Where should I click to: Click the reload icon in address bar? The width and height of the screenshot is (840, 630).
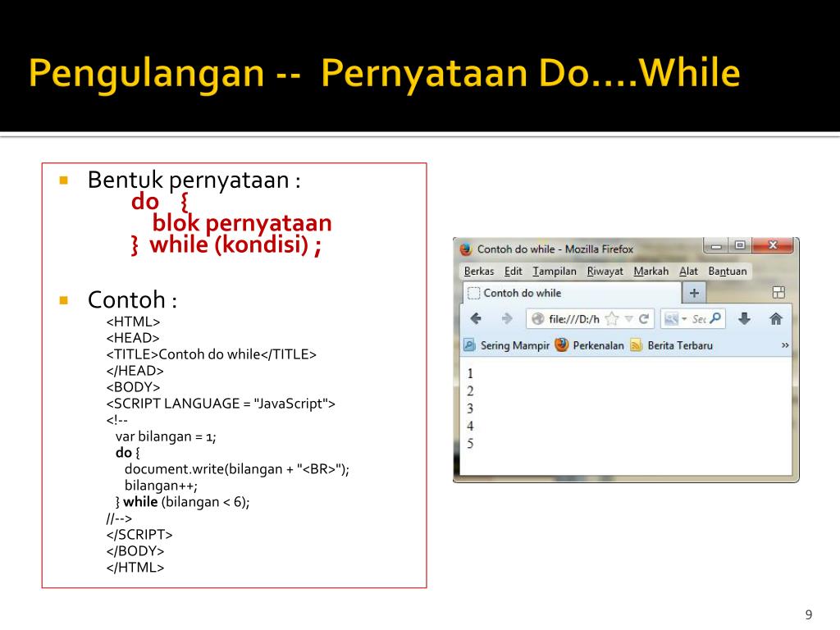pyautogui.click(x=643, y=319)
